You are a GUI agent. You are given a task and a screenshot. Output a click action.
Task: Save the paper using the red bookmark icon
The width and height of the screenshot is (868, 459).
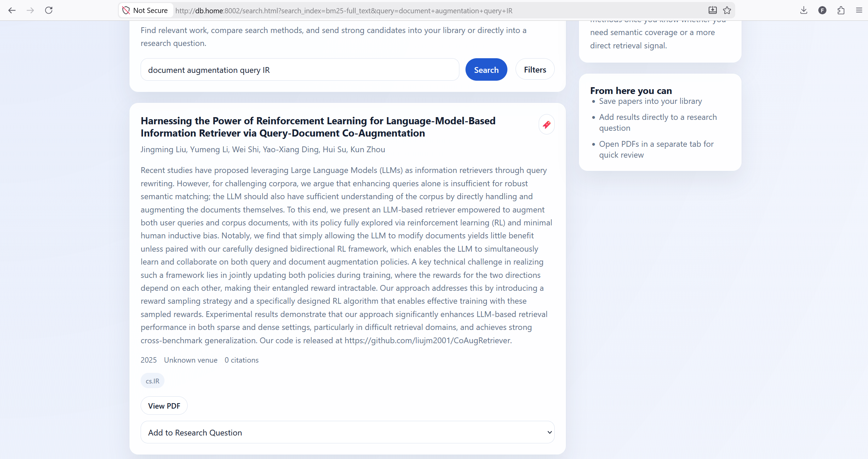tap(546, 124)
